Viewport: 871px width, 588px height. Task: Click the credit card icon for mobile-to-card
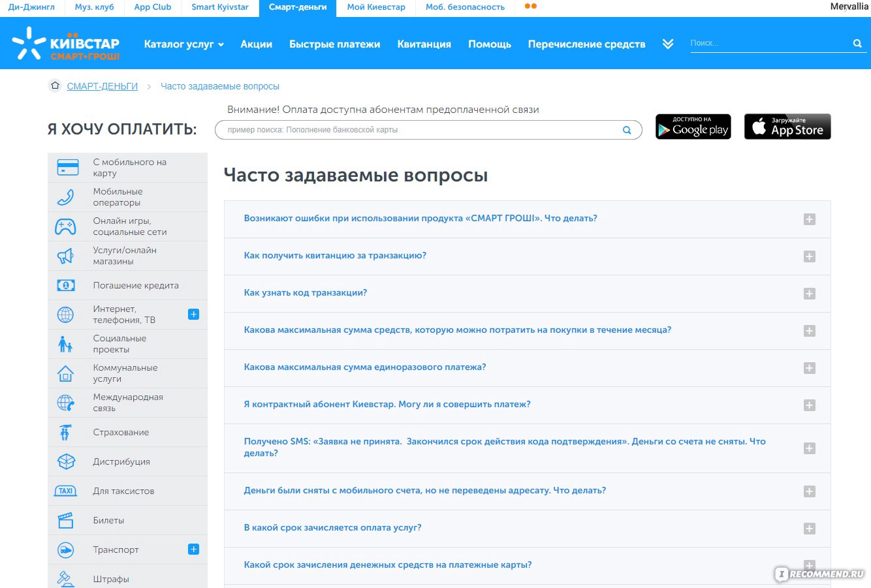tap(67, 167)
